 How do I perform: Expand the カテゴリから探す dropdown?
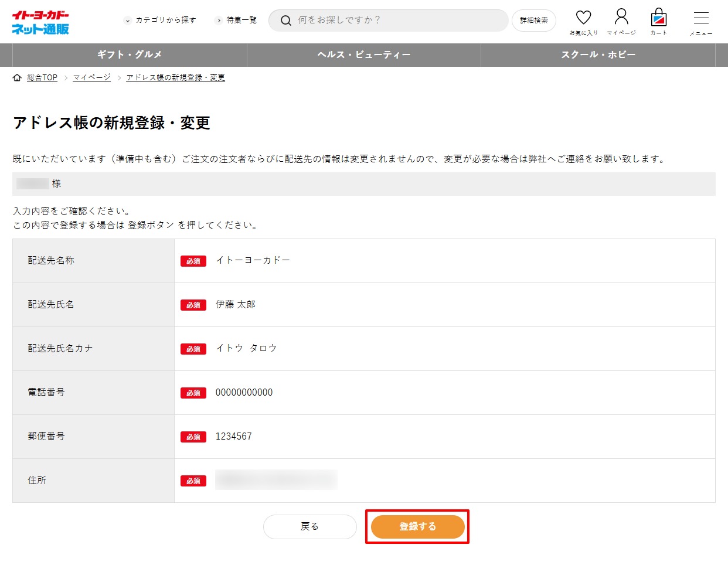tap(161, 20)
